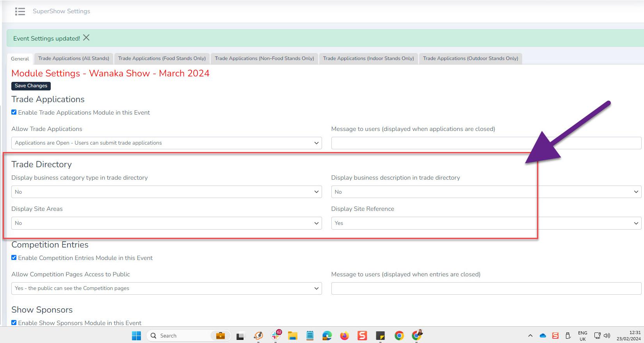
Task: Click the speaker volume icon
Action: click(607, 336)
